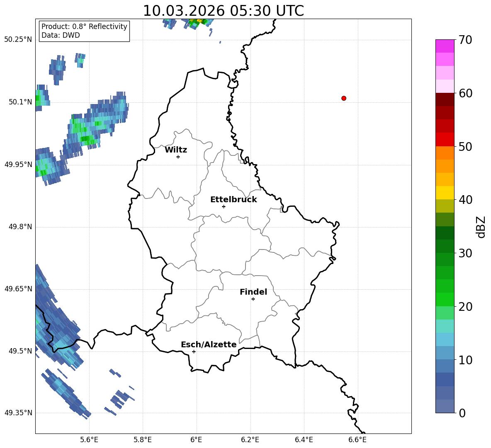Screen dimensions: 491x448
Task: Click the 30 colorbar tick label
Action: coord(465,253)
